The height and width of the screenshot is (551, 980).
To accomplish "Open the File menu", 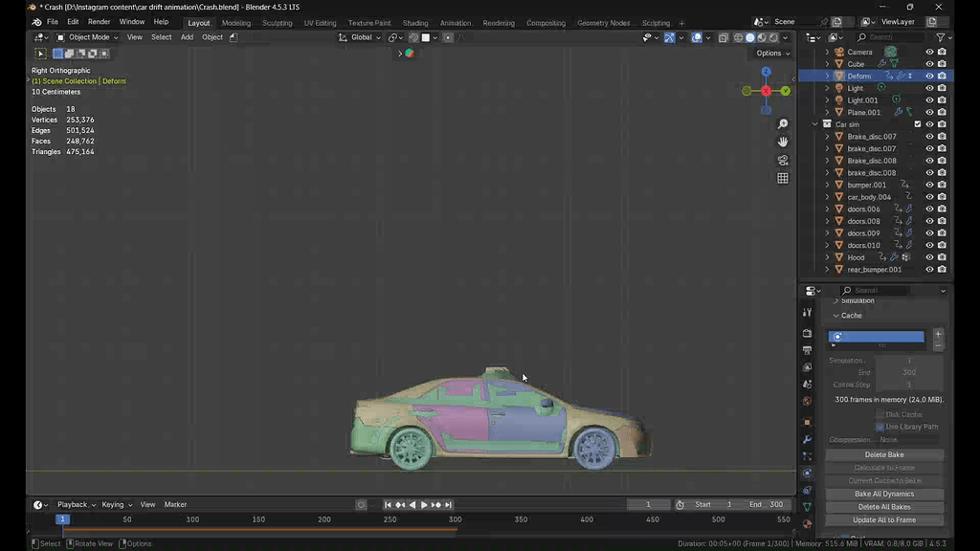I will tap(53, 22).
